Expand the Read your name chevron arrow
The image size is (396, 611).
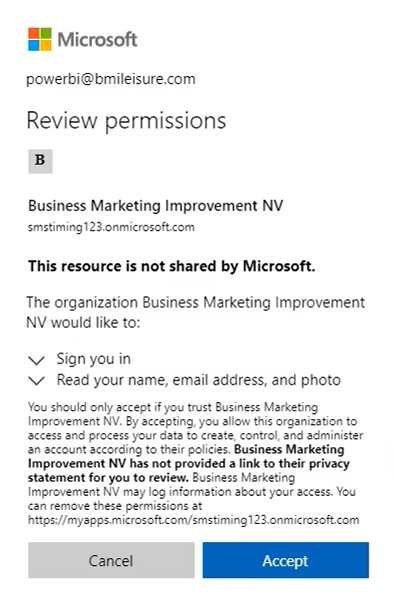(x=37, y=380)
